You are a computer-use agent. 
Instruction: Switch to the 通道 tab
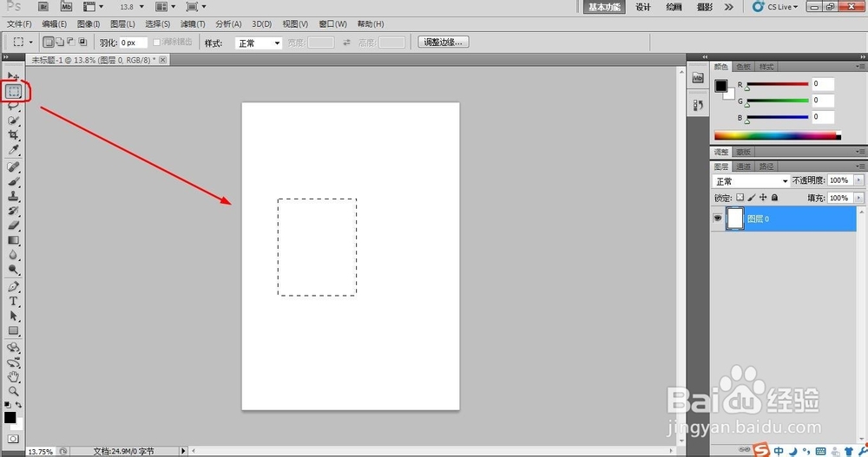744,166
